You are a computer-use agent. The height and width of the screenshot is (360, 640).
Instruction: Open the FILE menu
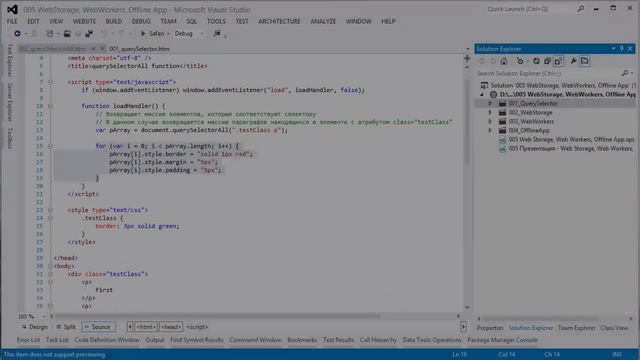pos(12,21)
